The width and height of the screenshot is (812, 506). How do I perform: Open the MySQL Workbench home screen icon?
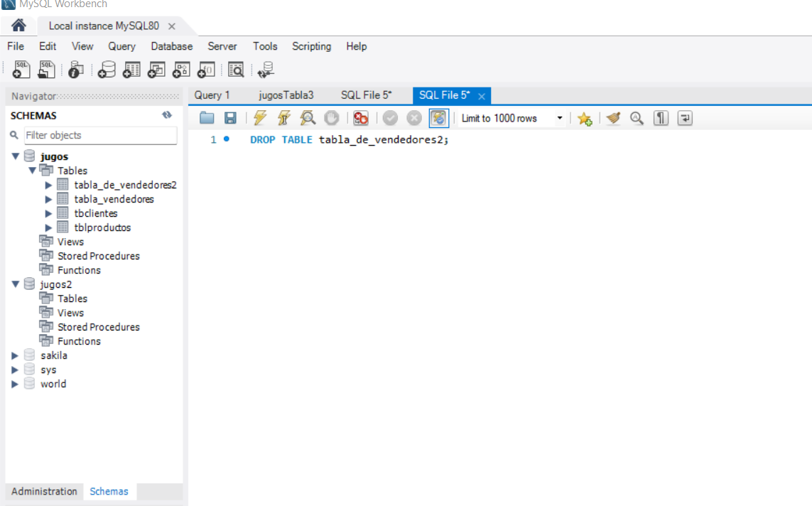(x=18, y=26)
